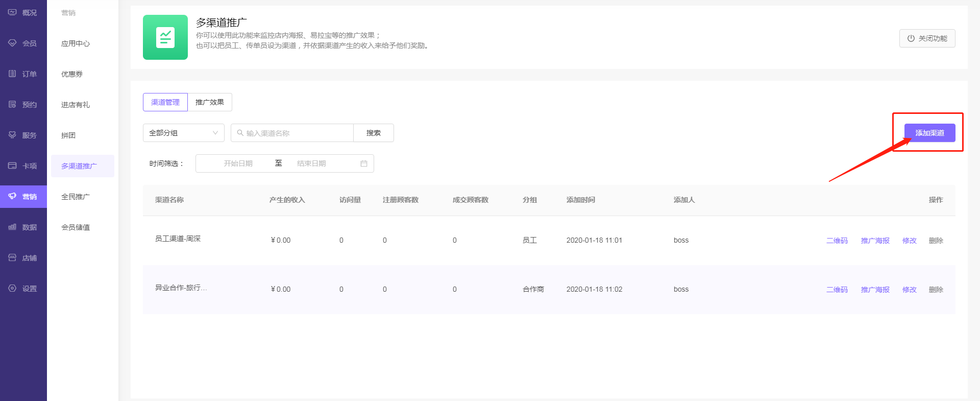Viewport: 980px width, 401px height.
Task: Open 二维码 for 员工渠道-周深
Action: click(x=837, y=241)
